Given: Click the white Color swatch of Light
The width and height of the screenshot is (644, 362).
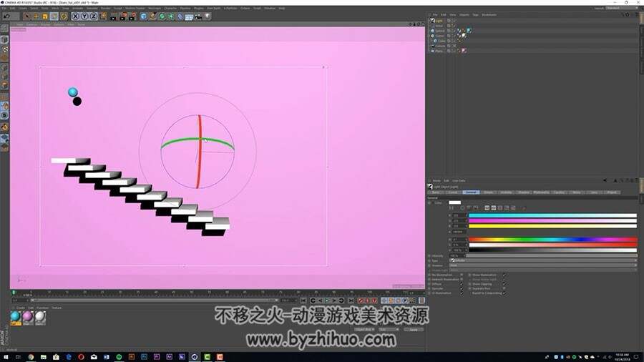Looking at the screenshot, I should pos(454,202).
